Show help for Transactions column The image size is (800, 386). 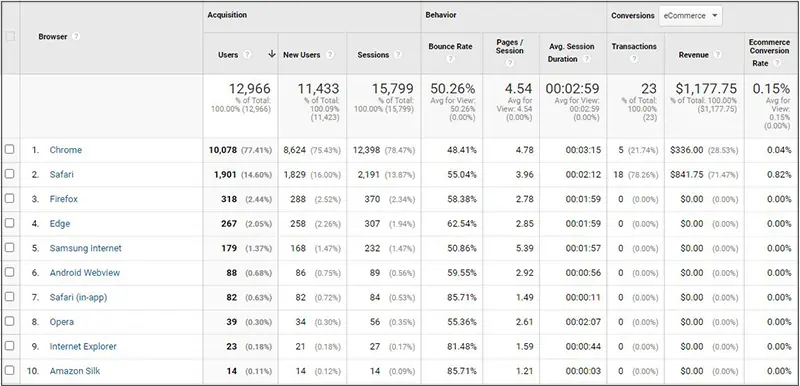pyautogui.click(x=634, y=59)
